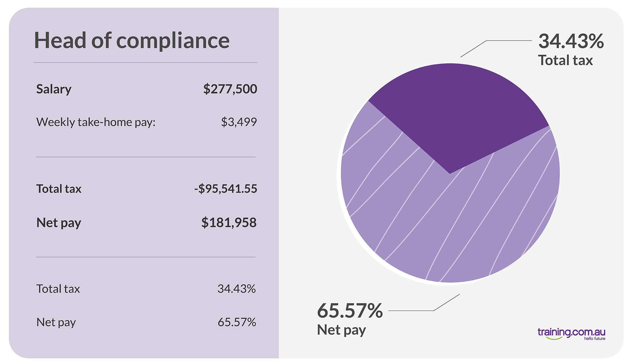Image resolution: width=632 pixels, height=364 pixels.
Task: Select the Head of compliance title
Action: (132, 40)
